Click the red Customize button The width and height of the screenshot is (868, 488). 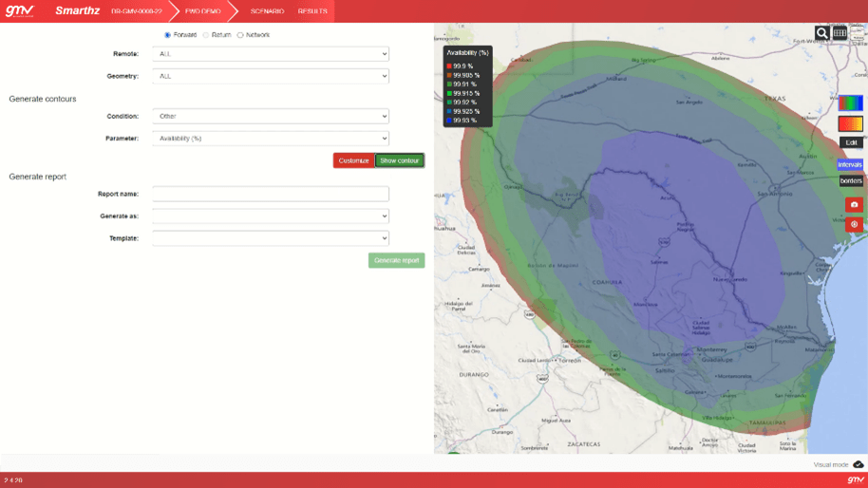click(x=353, y=160)
